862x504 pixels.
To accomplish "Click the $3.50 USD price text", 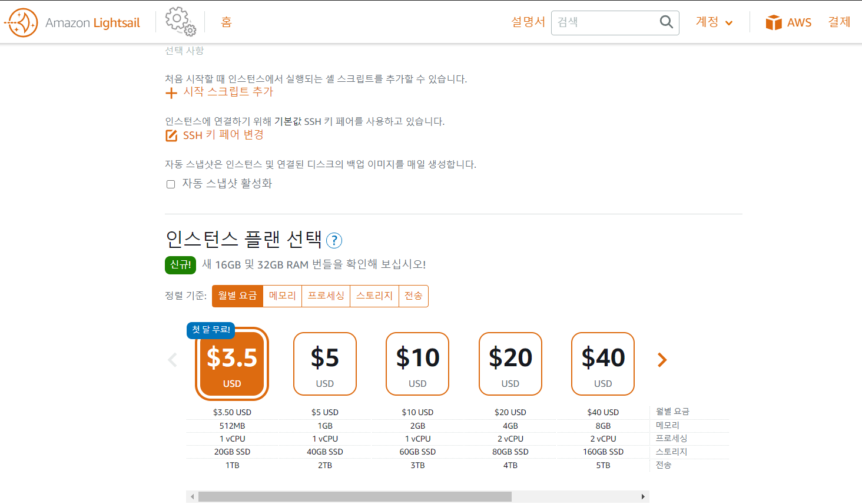I will click(232, 413).
